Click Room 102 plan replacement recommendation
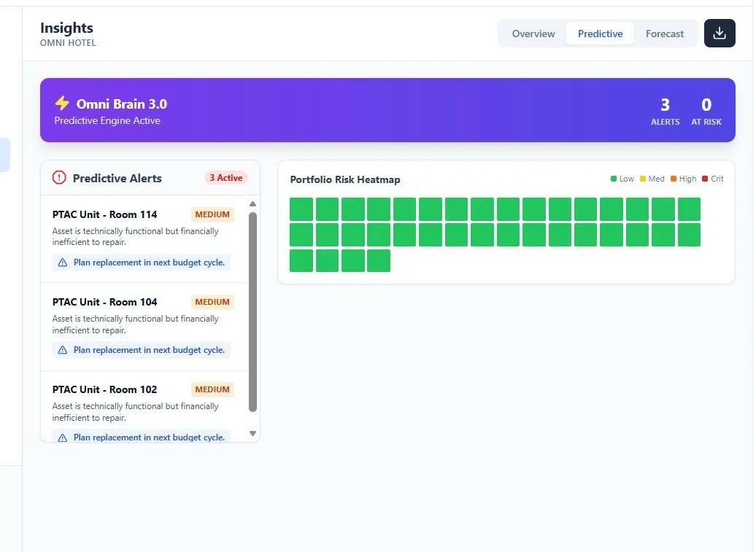756x552 pixels. pyautogui.click(x=142, y=436)
